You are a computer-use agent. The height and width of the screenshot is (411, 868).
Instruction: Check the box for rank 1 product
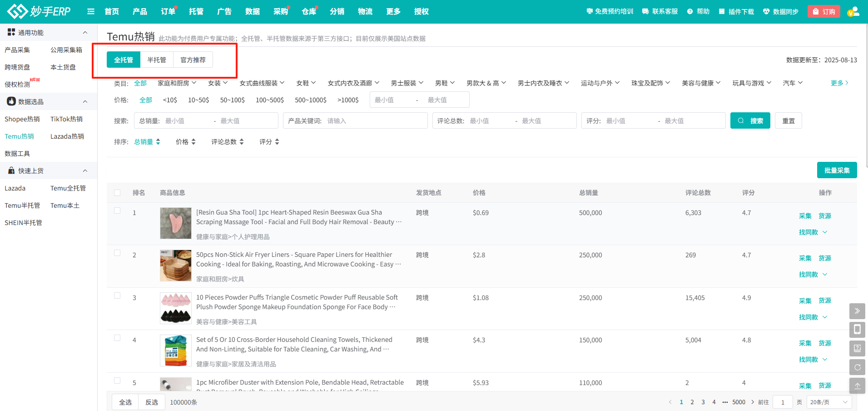coord(117,211)
